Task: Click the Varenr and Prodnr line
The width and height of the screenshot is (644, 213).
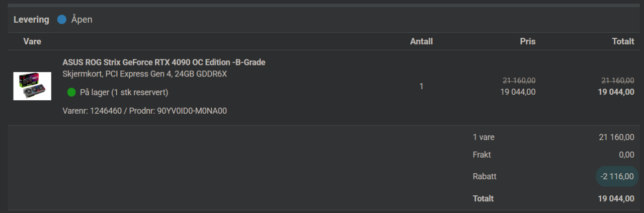Action: tap(144, 111)
